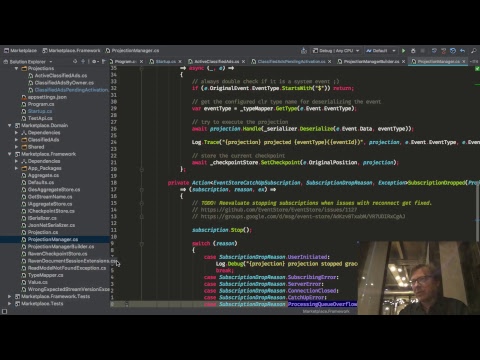Screen dimensions: 480x360
Task: Close the ClassifiedAdsPendingActivation.cs tab
Action: pos(329,61)
